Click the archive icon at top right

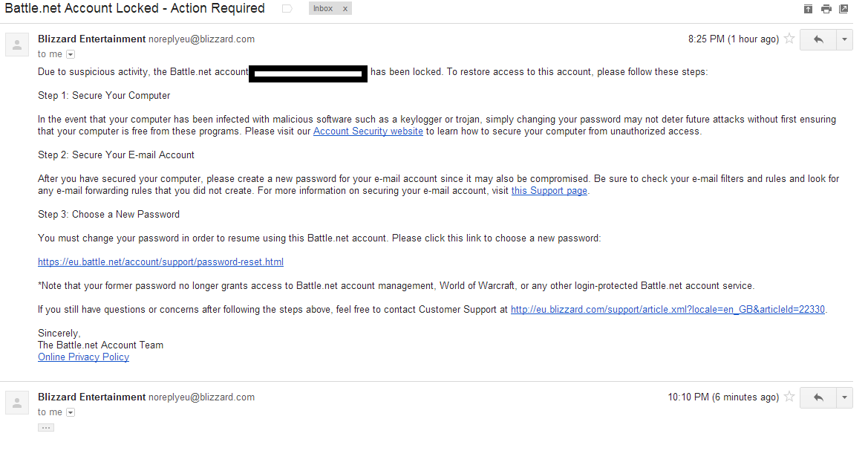[808, 9]
